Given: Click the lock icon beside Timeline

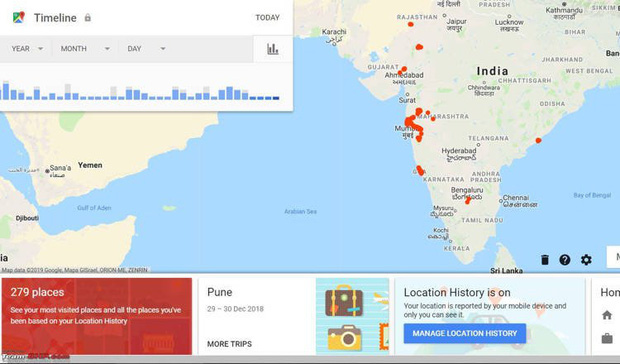Looking at the screenshot, I should (x=87, y=18).
